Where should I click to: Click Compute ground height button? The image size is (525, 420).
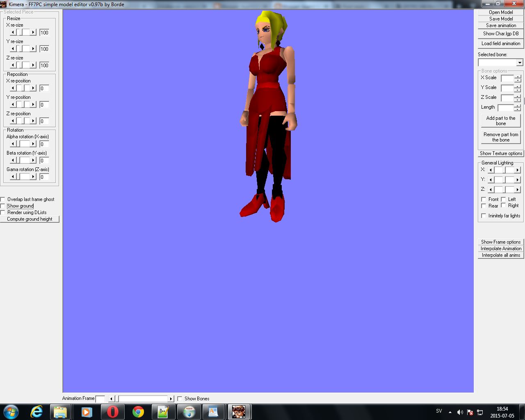click(x=30, y=219)
